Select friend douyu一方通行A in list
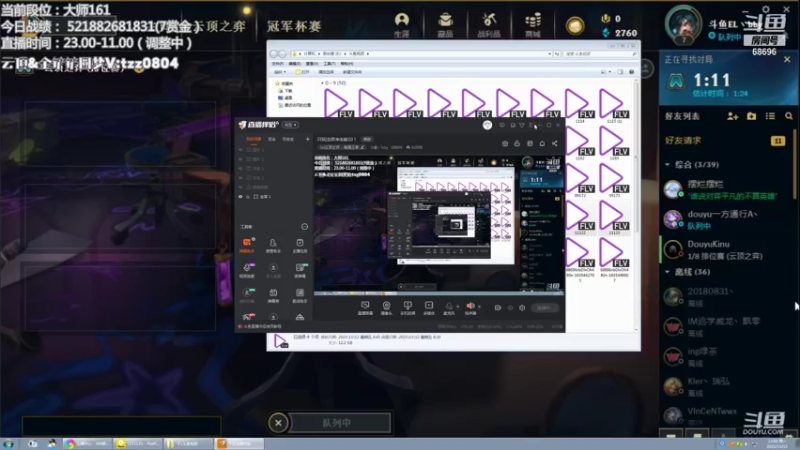Viewport: 800px width, 450px height. pos(727,219)
